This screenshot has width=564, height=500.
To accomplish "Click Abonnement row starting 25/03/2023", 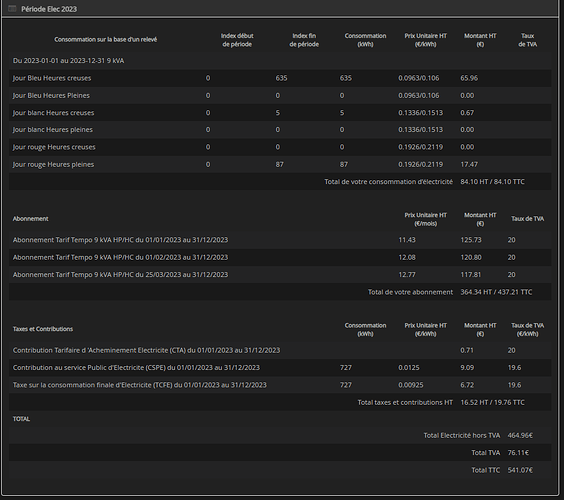I will point(120,274).
